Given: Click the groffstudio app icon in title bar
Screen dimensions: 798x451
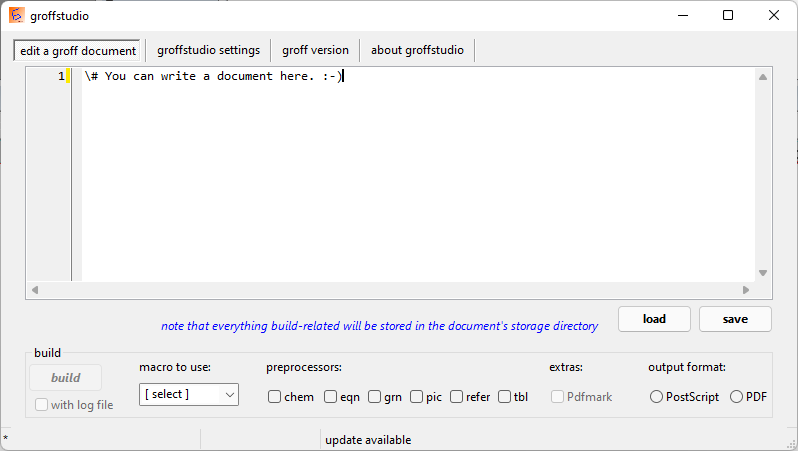Looking at the screenshot, I should point(16,15).
